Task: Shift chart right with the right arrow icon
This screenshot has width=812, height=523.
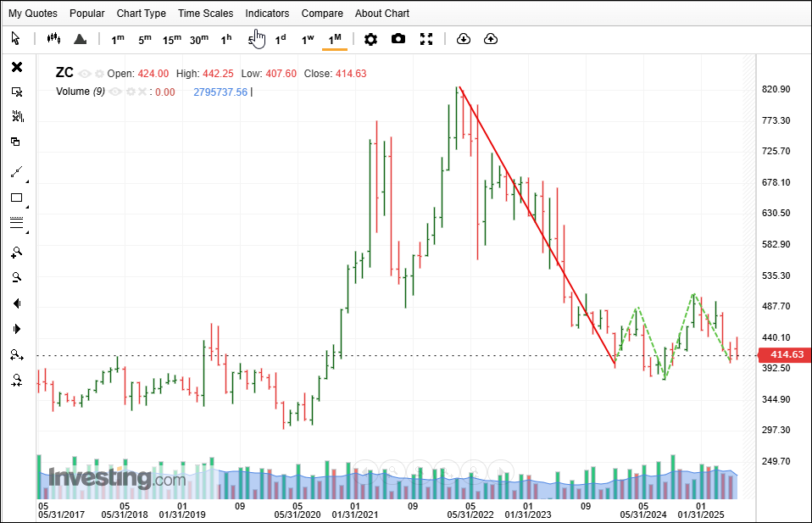Action: tap(17, 329)
